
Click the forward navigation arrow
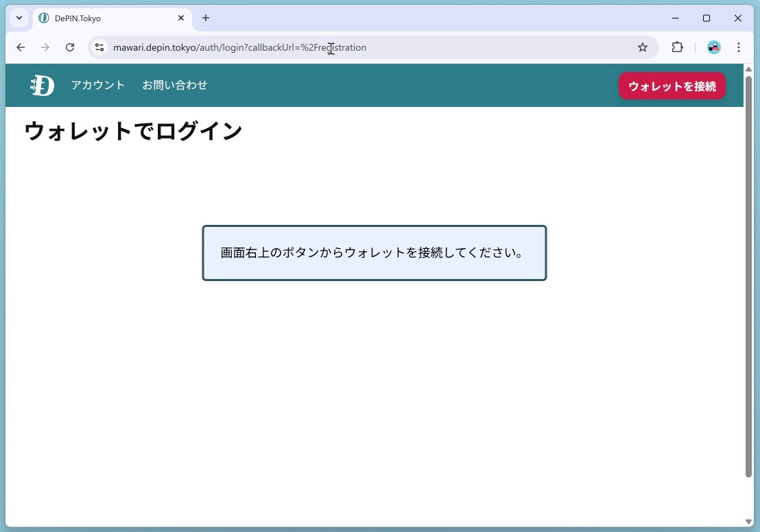tap(45, 47)
